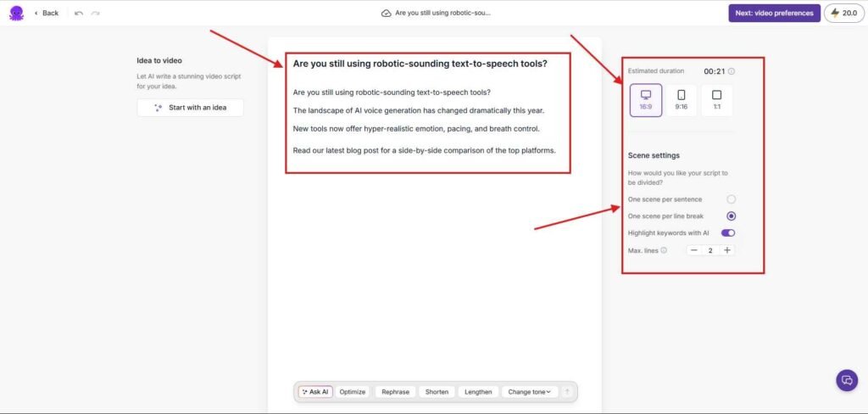
Task: Click the info icon next to Max. lines
Action: pyautogui.click(x=664, y=250)
